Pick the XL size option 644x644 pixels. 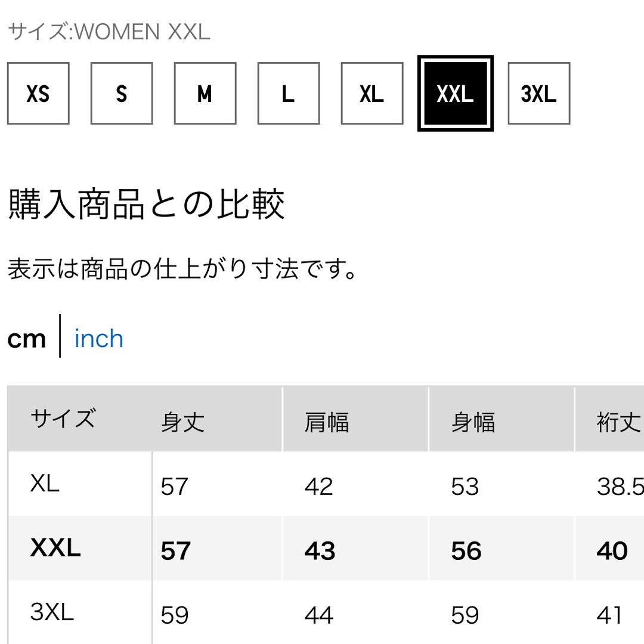point(372,93)
